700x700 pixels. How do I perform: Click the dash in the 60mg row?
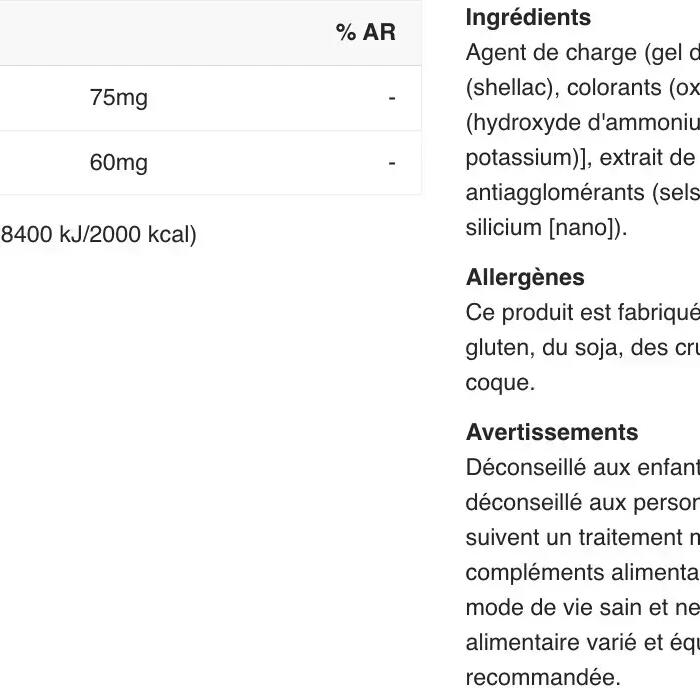click(392, 163)
